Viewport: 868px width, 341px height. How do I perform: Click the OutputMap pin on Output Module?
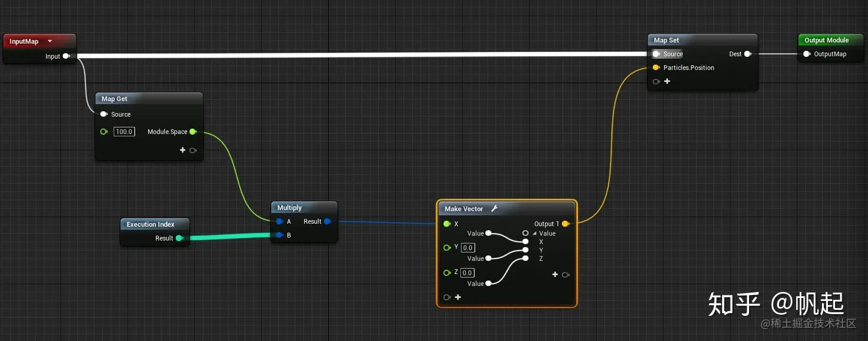coord(807,54)
